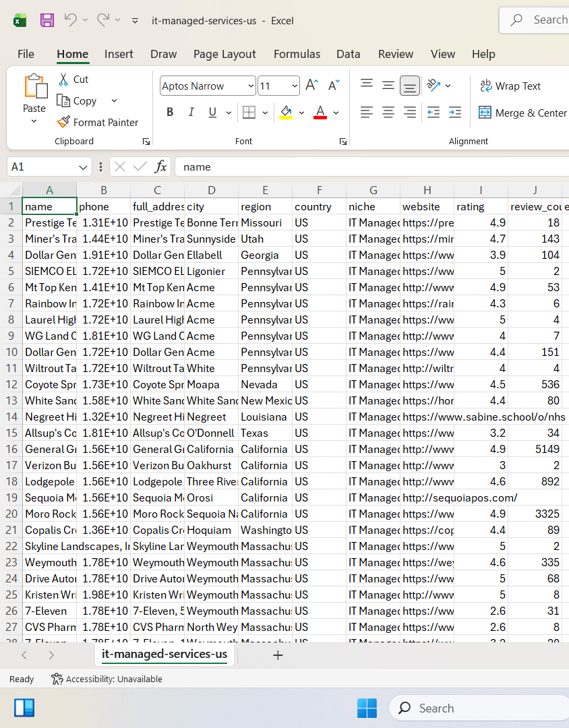Screen dimensions: 569x728
Task: Click the Copy button
Action: coord(77,100)
